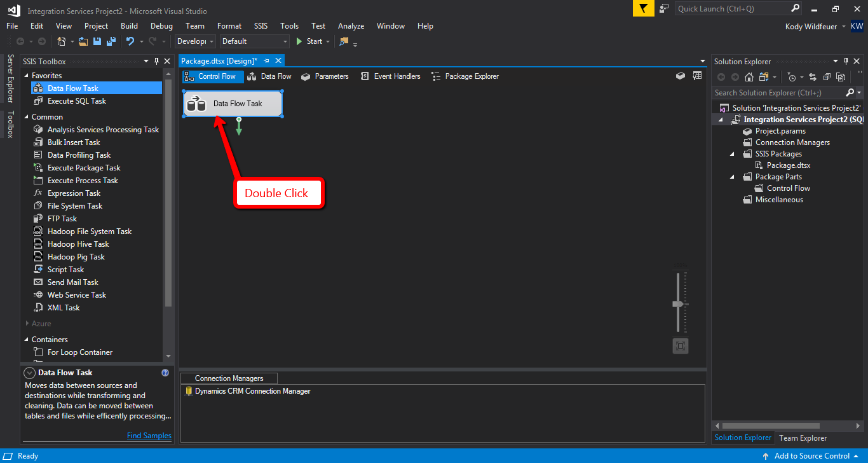Click the Pending Changes Filter clock icon

click(791, 77)
